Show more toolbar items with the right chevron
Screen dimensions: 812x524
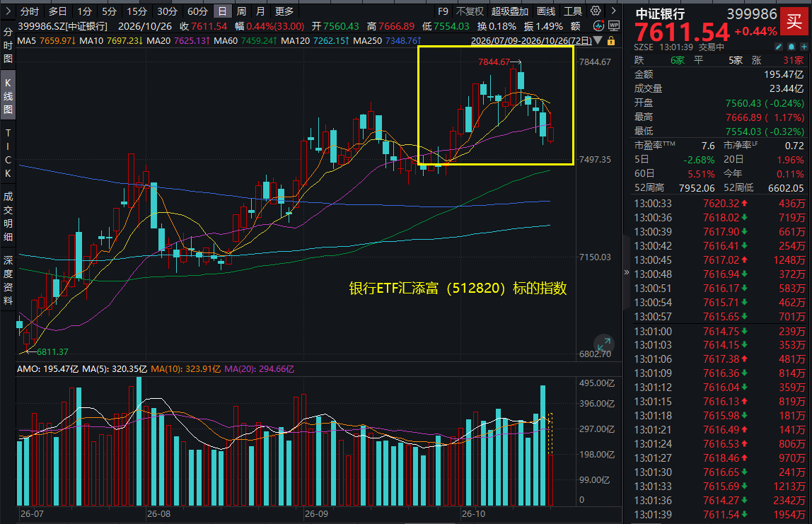pos(614,11)
